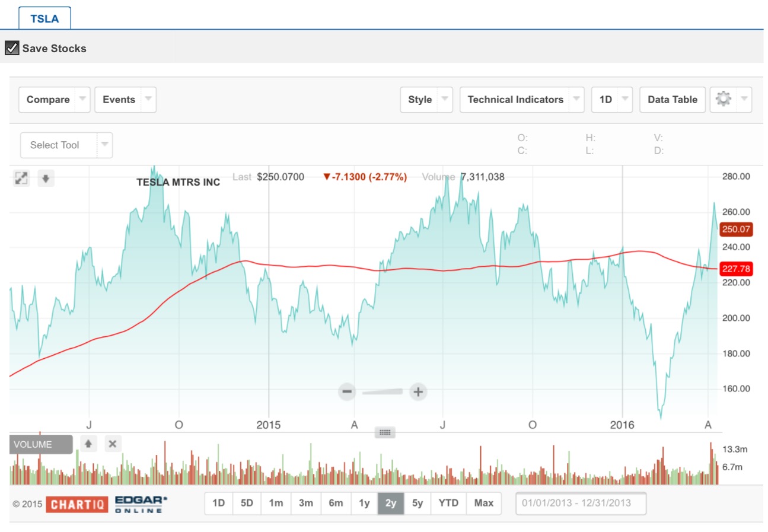Close the volume panel with the X icon
The image size is (768, 532).
click(113, 444)
